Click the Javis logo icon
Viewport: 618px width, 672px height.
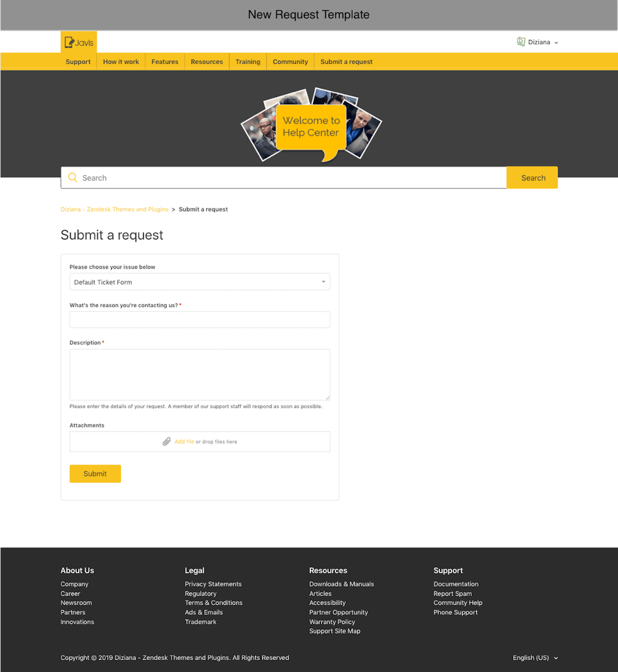(79, 42)
